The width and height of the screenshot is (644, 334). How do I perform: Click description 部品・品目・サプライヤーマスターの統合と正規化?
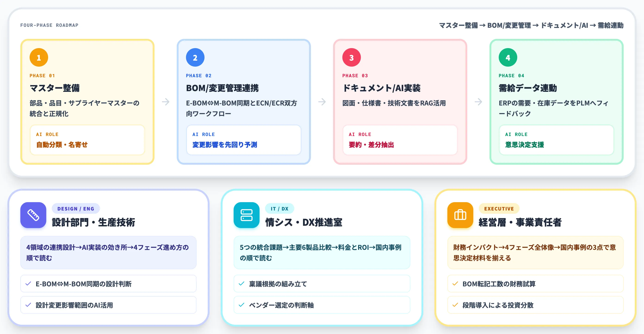[x=84, y=108]
